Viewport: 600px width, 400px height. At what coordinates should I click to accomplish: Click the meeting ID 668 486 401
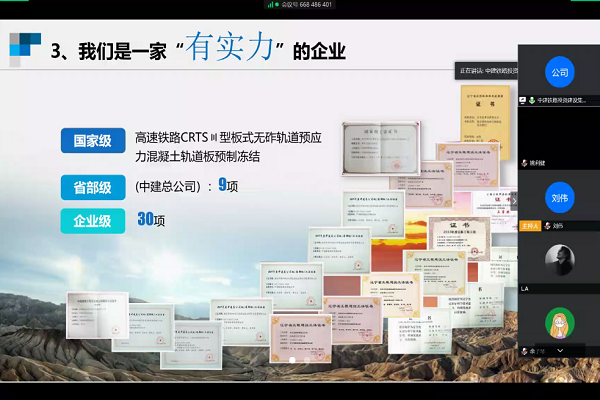point(310,4)
